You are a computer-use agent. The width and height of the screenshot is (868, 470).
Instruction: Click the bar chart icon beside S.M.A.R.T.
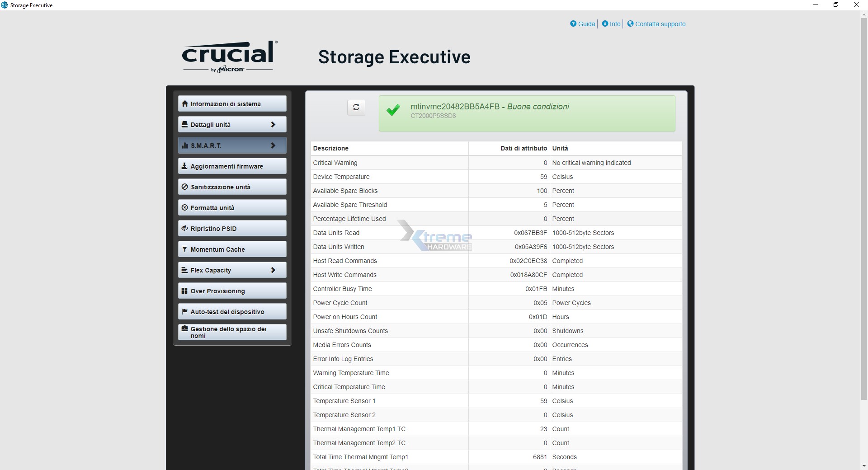click(184, 146)
